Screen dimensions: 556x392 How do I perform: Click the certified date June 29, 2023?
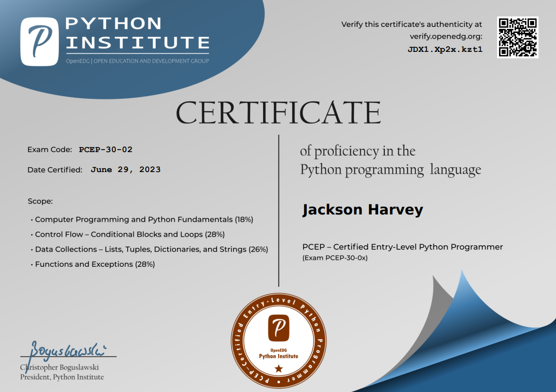(x=127, y=169)
